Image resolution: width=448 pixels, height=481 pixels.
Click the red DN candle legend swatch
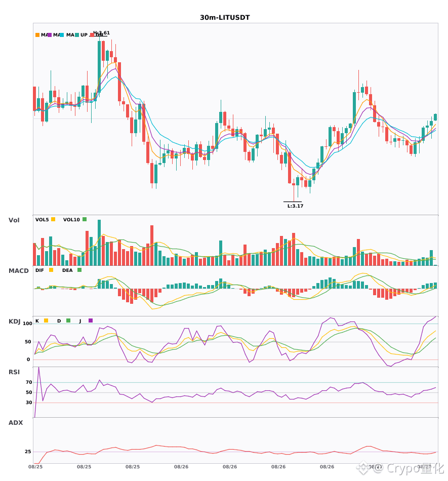(x=92, y=35)
